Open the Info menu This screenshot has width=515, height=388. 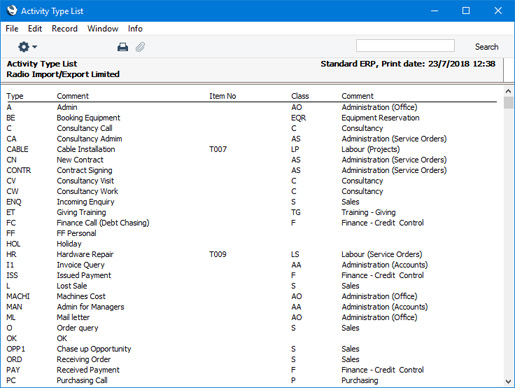[x=135, y=29]
